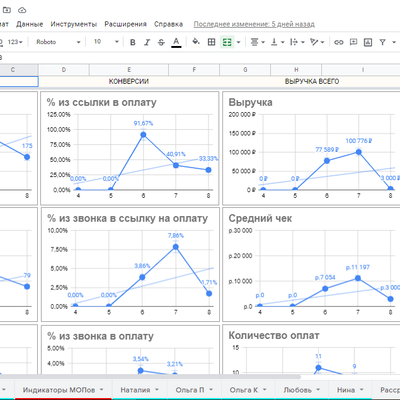Click the selected cell in column C
The height and width of the screenshot is (400, 400).
19,82
